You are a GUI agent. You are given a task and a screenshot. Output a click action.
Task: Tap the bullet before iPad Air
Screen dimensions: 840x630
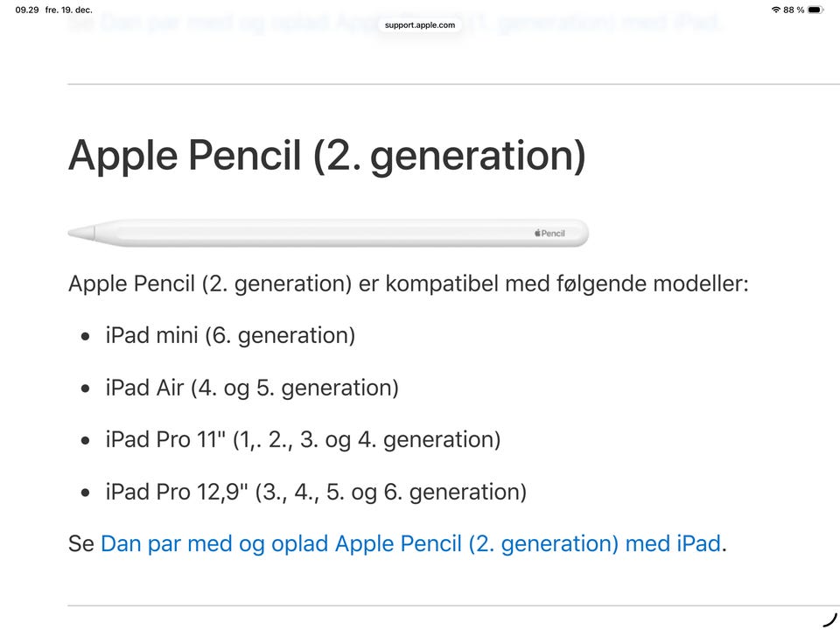tap(85, 388)
